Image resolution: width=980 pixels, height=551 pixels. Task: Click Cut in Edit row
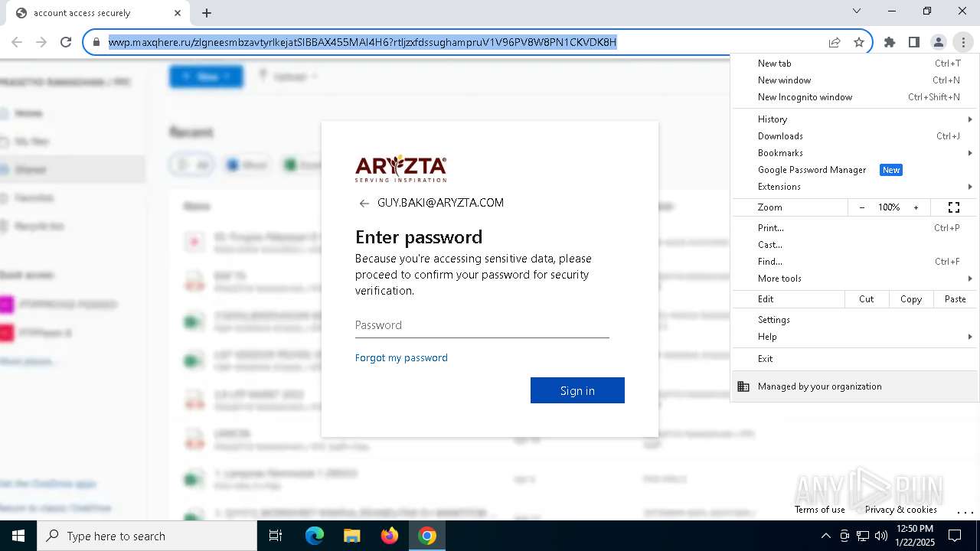click(866, 299)
